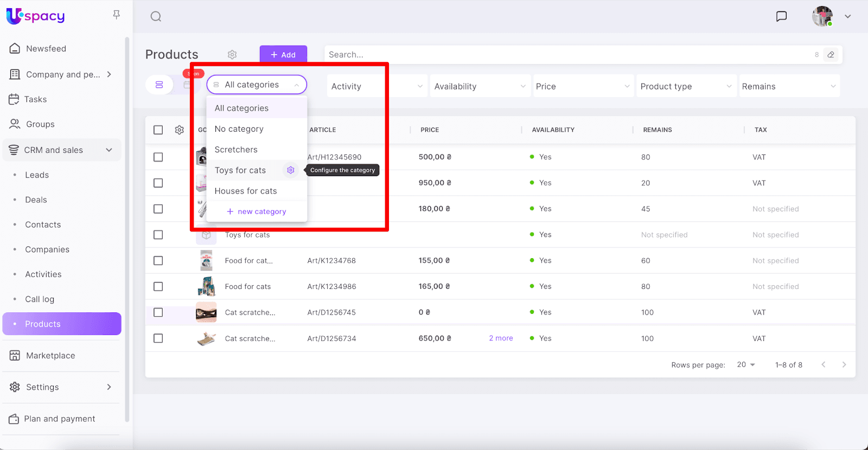The height and width of the screenshot is (450, 868).
Task: Switch to list view icon
Action: click(159, 85)
